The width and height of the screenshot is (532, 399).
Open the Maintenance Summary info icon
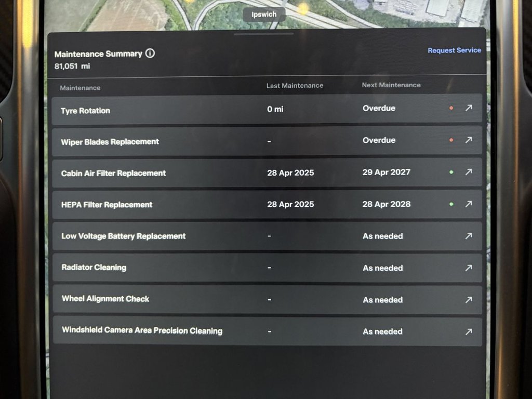point(150,53)
